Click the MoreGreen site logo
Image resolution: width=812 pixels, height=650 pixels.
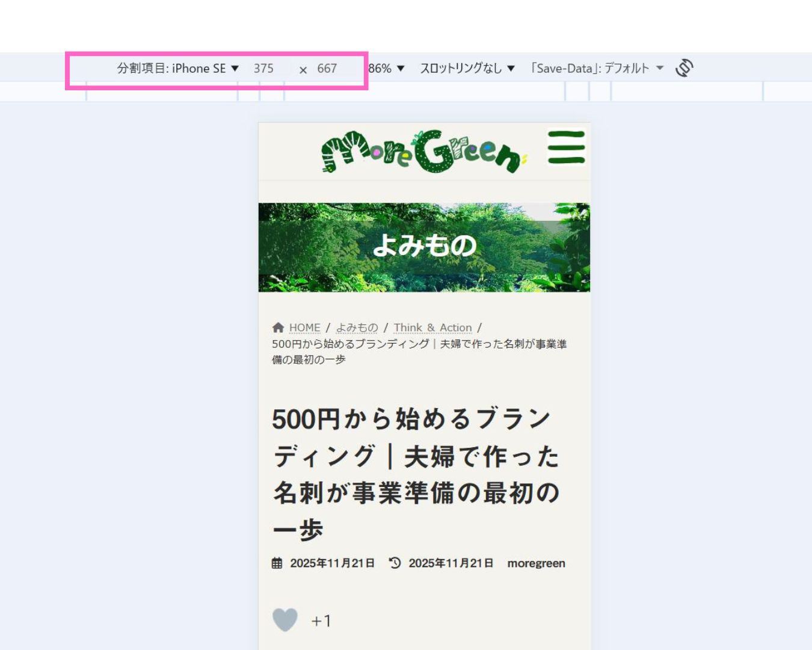coord(423,152)
